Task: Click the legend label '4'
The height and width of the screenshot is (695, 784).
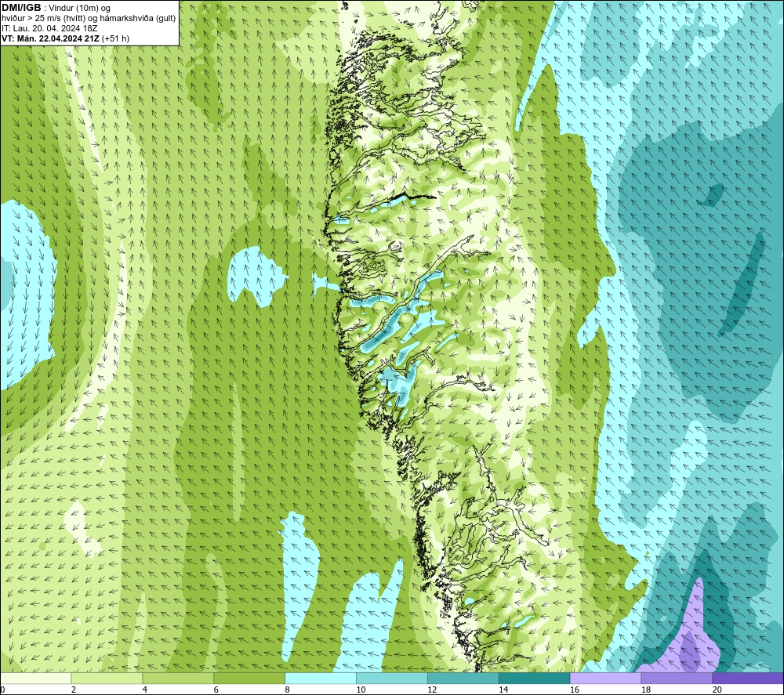Action: [x=144, y=690]
